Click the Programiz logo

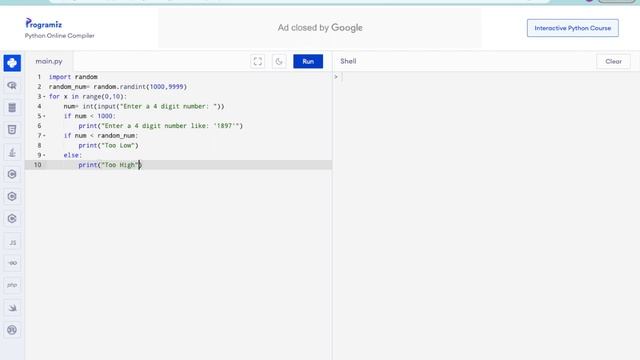point(44,24)
